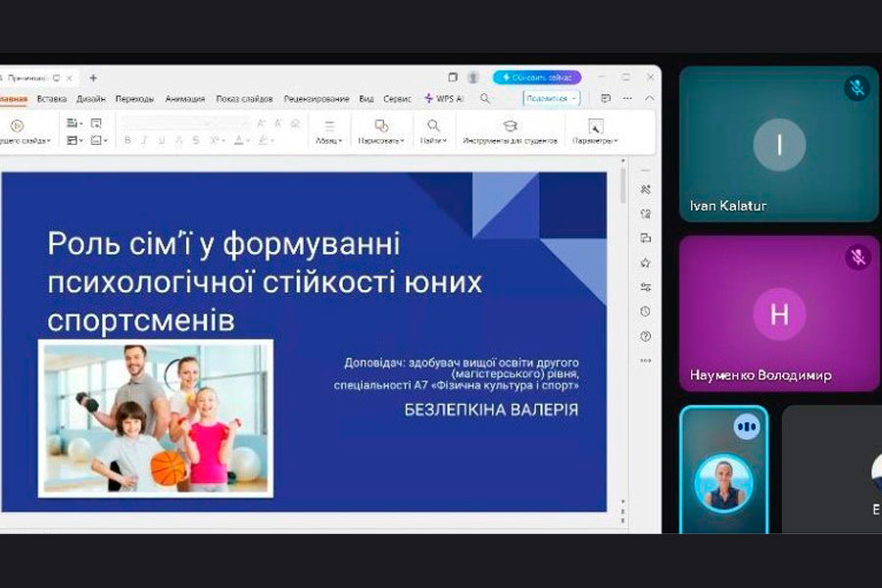This screenshot has height=588, width=882.
Task: Click the sliders settings icon in the sidebar
Action: click(645, 287)
